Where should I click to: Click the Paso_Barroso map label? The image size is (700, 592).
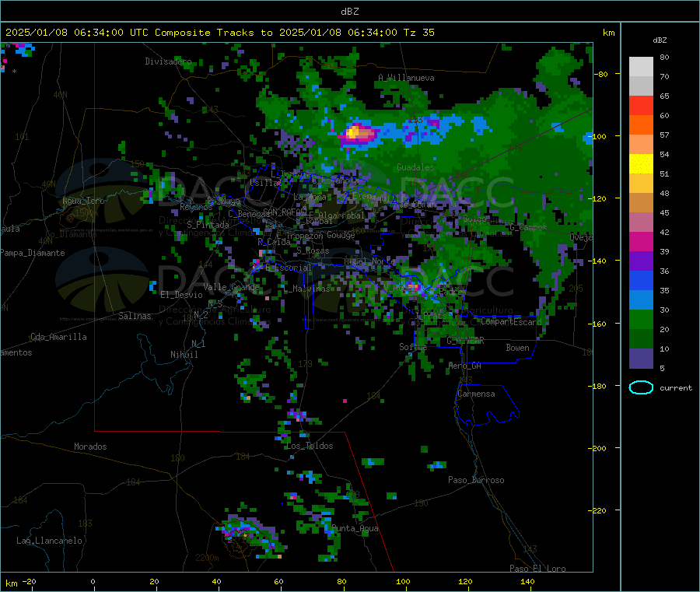[x=476, y=480]
